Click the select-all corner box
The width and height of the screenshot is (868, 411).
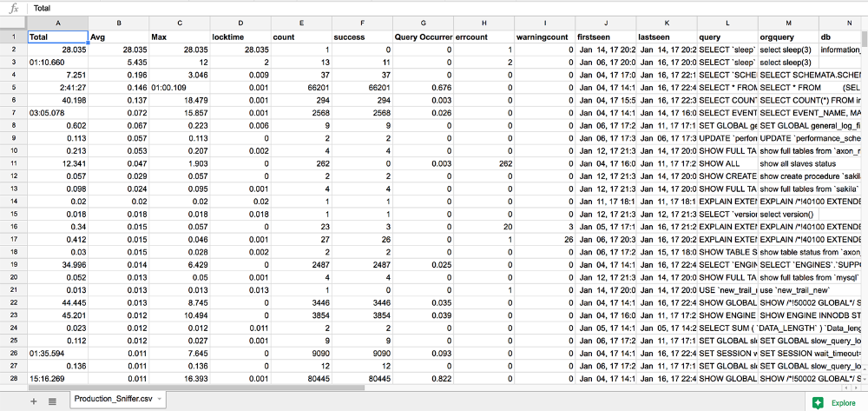click(13, 23)
